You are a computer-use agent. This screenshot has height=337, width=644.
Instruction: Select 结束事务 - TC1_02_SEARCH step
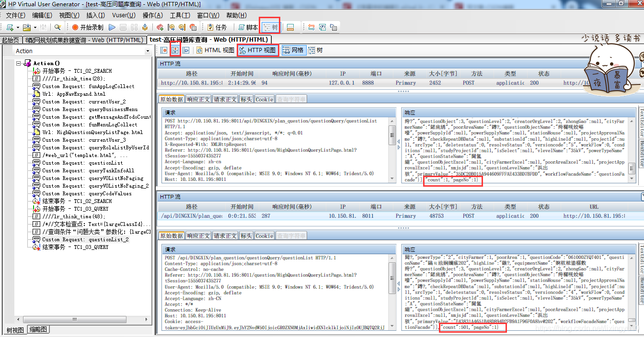[77, 201]
